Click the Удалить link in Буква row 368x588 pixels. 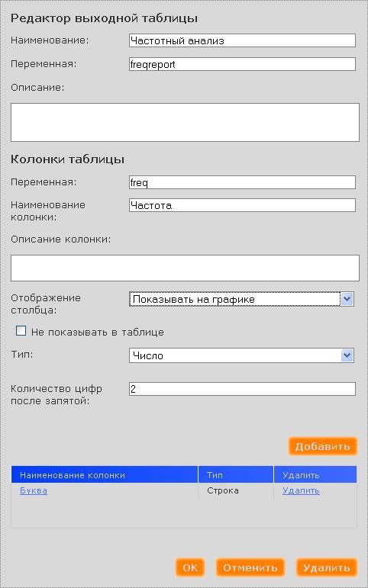pos(301,490)
